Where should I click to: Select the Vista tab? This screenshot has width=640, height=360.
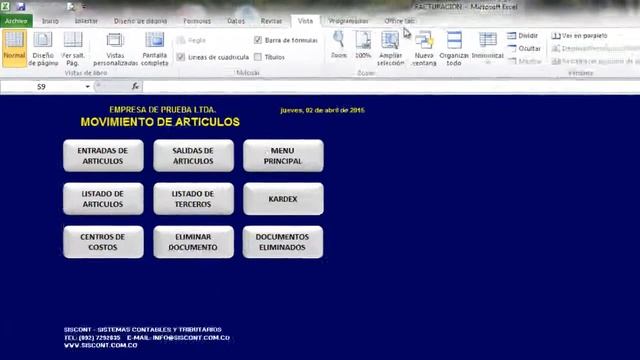pyautogui.click(x=305, y=21)
